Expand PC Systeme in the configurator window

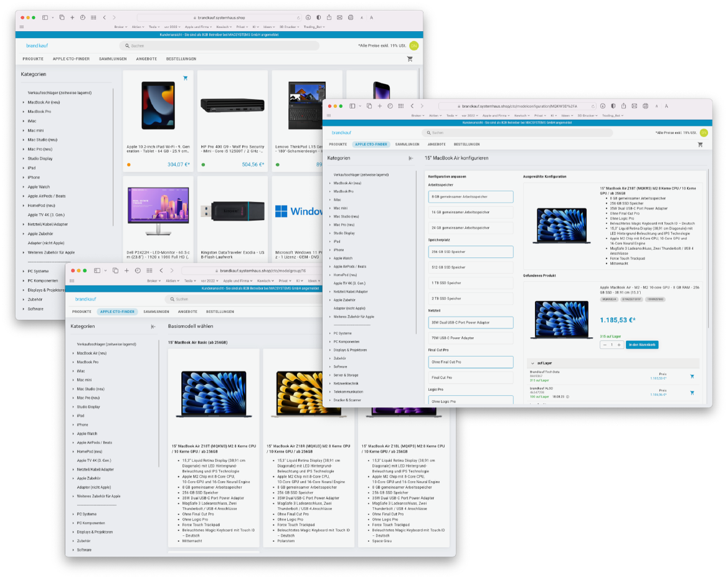(330, 333)
